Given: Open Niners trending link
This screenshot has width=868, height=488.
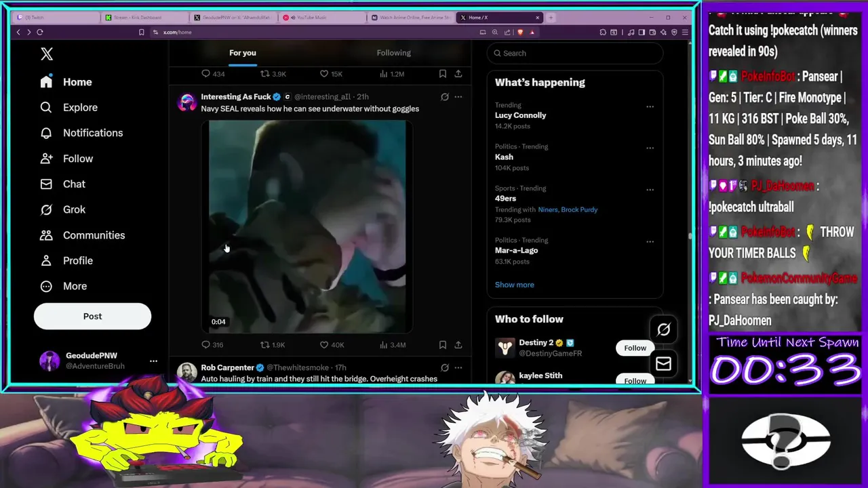Looking at the screenshot, I should tap(547, 209).
